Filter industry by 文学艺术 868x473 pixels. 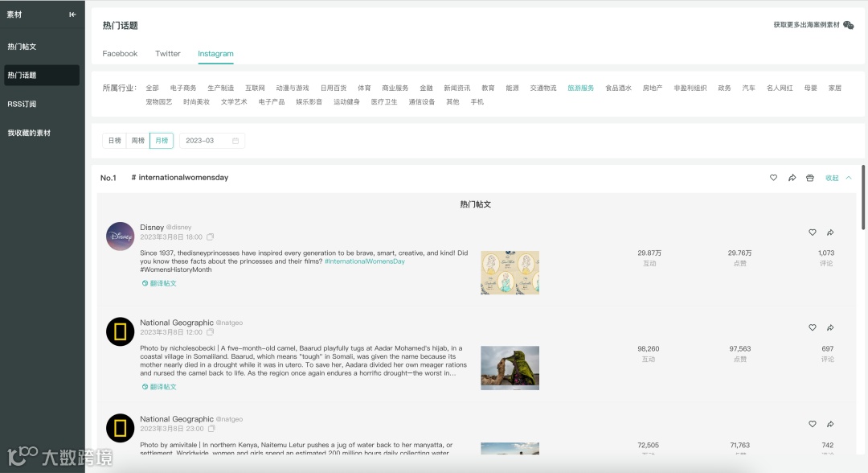point(234,102)
